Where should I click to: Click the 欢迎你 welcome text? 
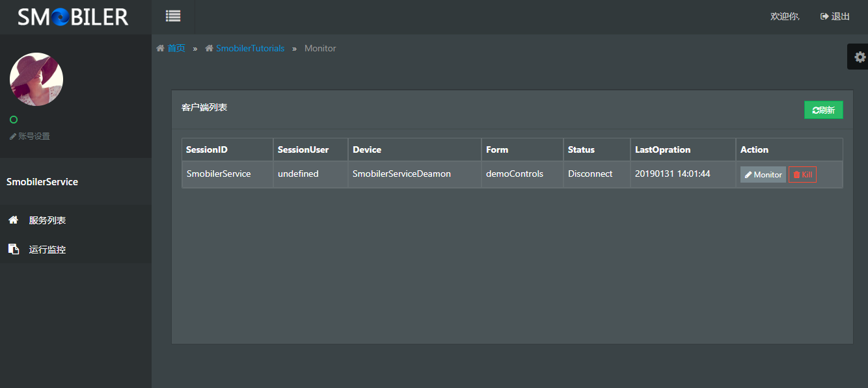click(785, 16)
